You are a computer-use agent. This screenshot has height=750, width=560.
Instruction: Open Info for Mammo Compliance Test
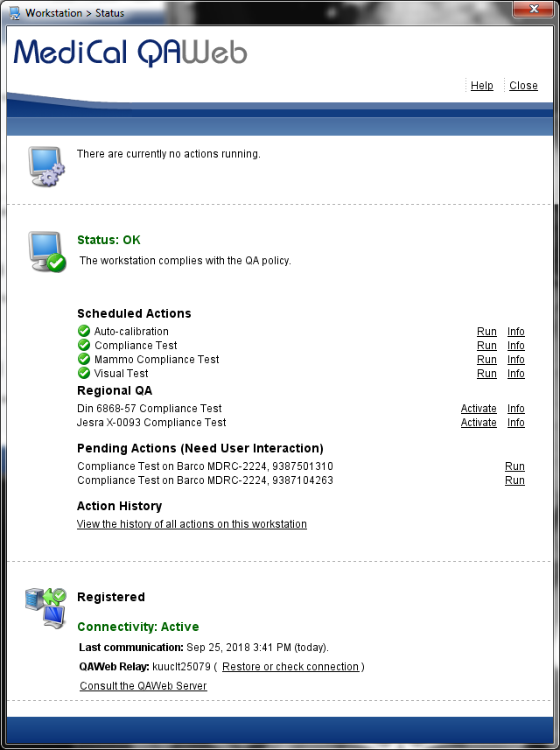[516, 359]
